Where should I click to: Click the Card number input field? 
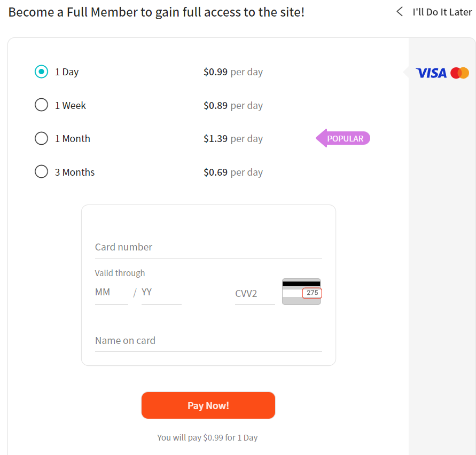click(x=208, y=248)
